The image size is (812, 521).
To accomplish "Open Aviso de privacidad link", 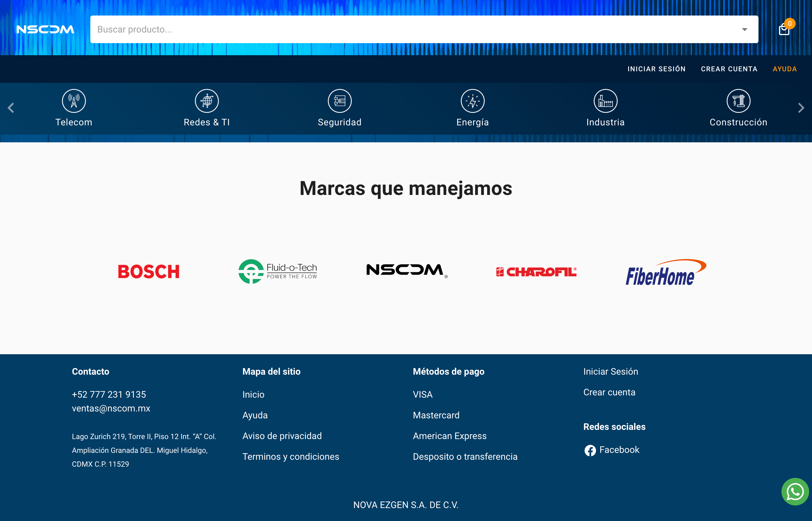I will (x=282, y=436).
